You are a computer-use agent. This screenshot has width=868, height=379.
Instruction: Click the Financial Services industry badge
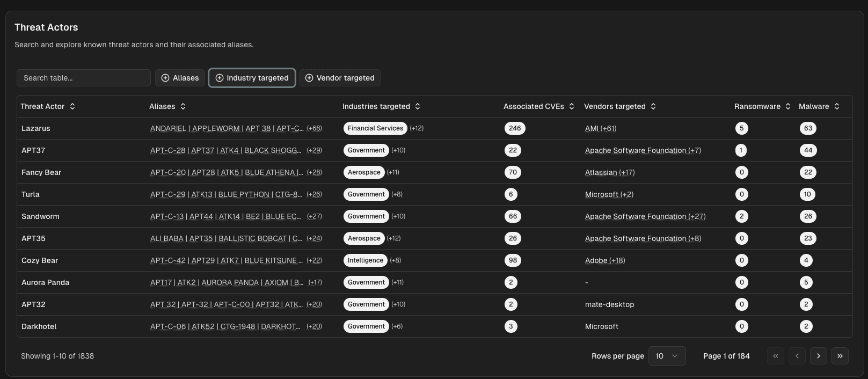point(375,128)
